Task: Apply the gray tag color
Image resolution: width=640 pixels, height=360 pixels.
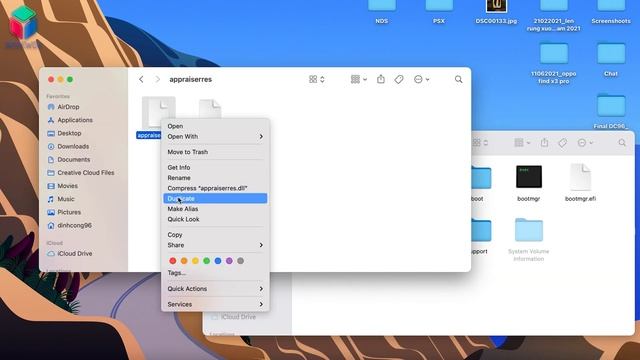Action: click(x=240, y=261)
